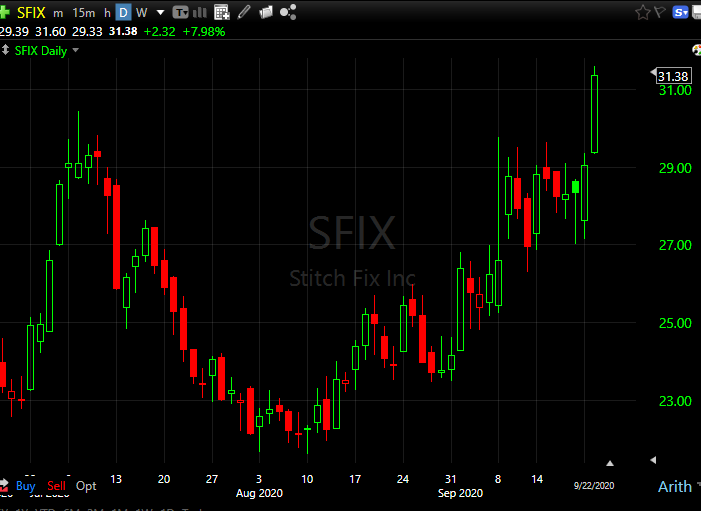Click the 9/22/2020 date label
This screenshot has height=511, width=701.
(594, 486)
